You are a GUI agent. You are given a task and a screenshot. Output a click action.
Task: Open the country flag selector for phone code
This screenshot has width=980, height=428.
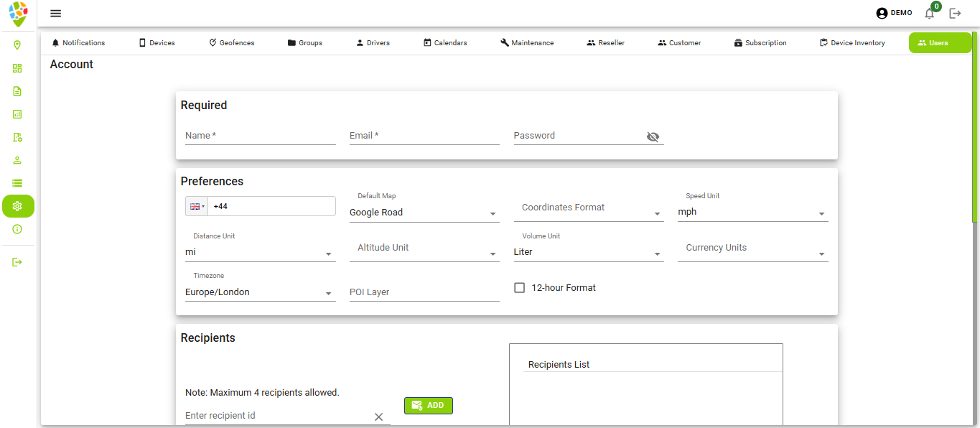tap(195, 205)
